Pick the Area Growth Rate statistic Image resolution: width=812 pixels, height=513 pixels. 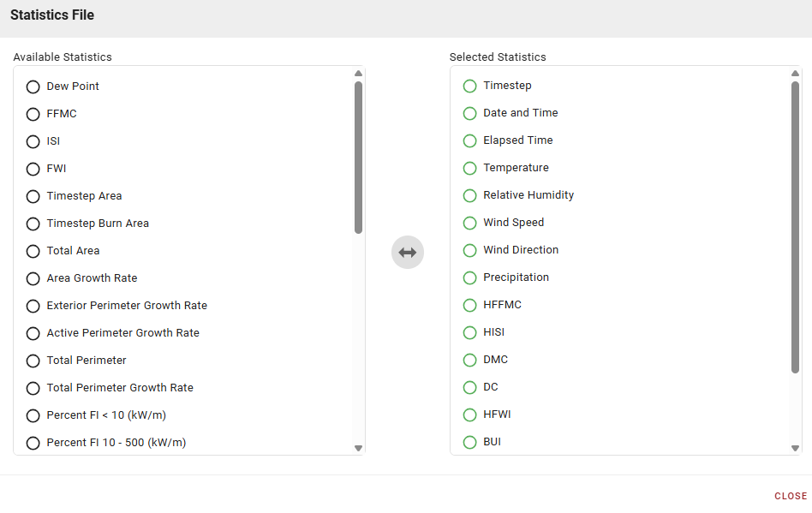(33, 278)
